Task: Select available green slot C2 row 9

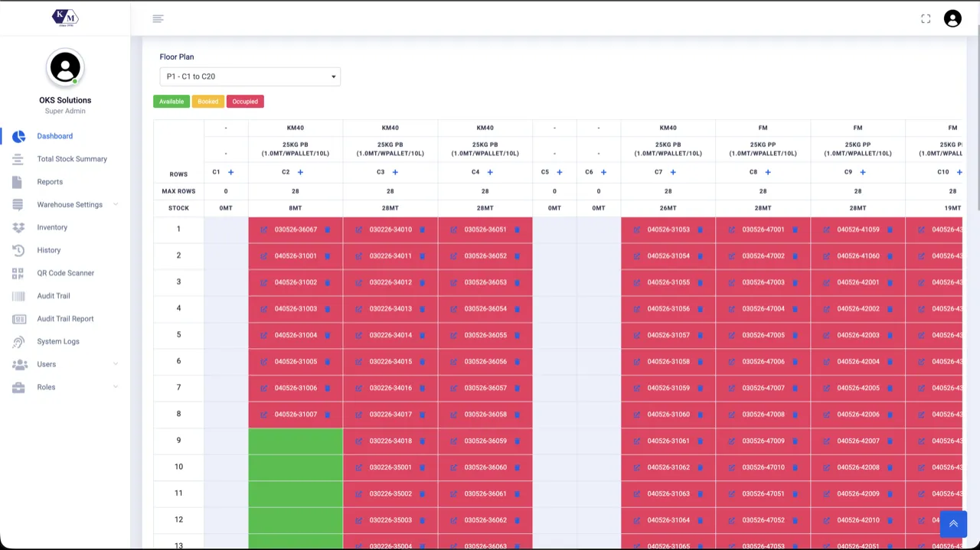Action: coord(296,441)
